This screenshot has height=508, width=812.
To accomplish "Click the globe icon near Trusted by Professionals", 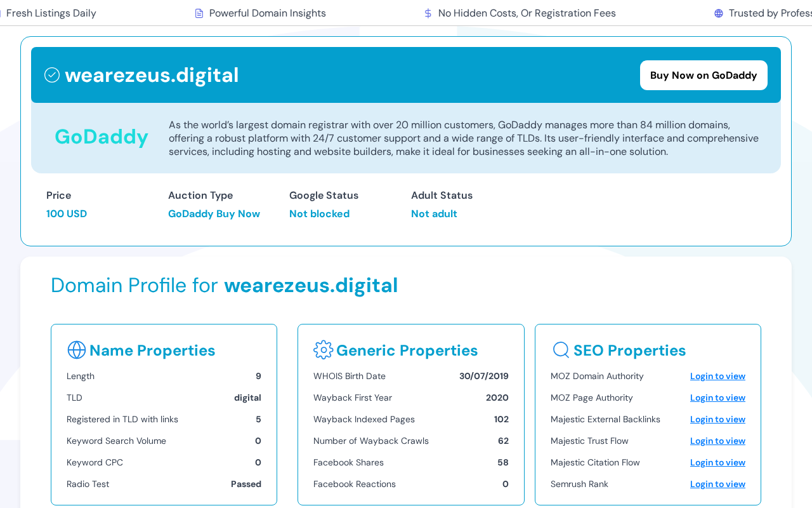I will (719, 13).
